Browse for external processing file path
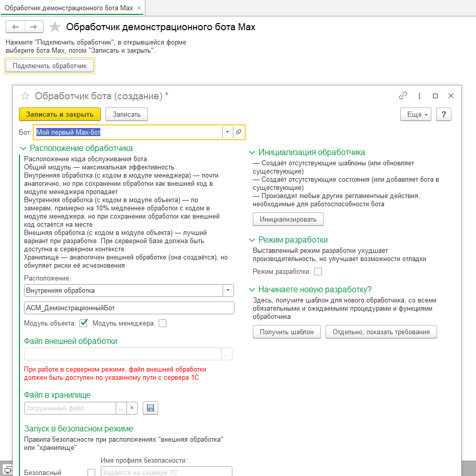Screen dimensions: 476x476 [x=226, y=354]
